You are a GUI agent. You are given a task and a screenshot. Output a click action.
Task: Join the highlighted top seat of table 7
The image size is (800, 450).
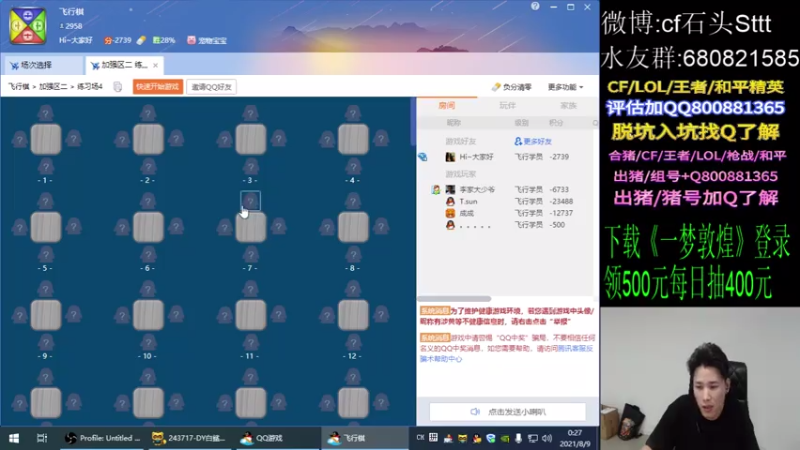click(251, 201)
